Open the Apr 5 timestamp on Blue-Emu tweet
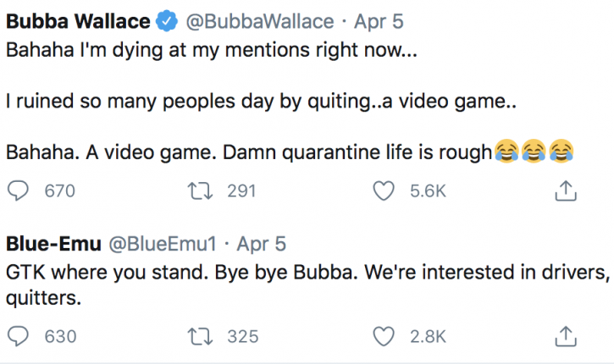This screenshot has width=614, height=364. point(260,245)
